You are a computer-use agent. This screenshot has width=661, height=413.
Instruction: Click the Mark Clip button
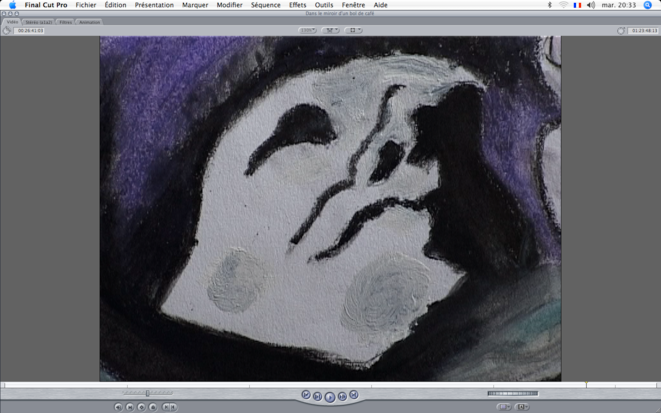tap(130, 407)
